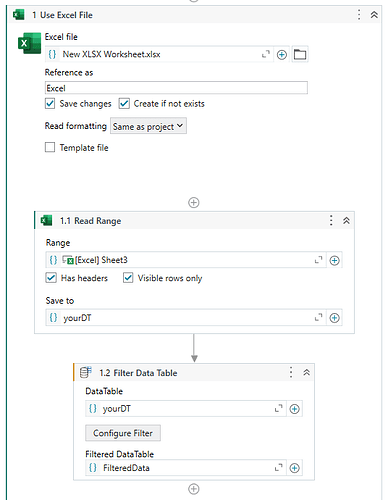Toggle Create if not exists checkbox
The image size is (388, 500).
click(124, 103)
